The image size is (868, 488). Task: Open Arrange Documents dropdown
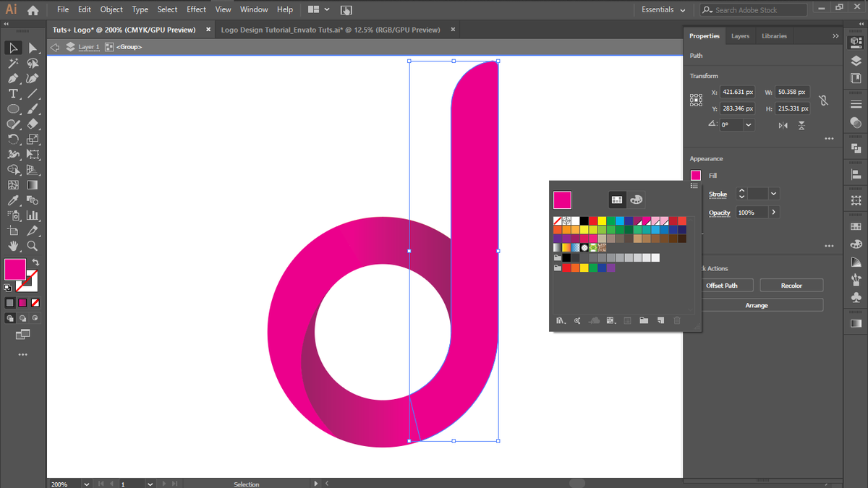[318, 10]
